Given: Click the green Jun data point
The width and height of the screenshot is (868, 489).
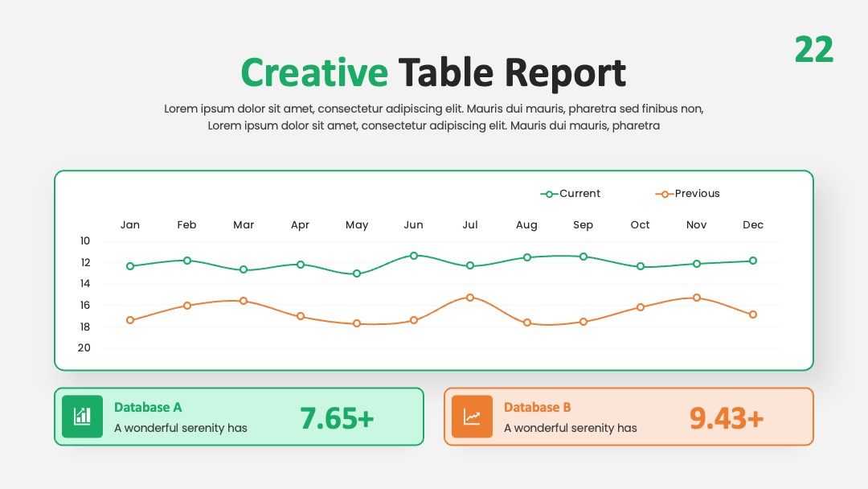Looking at the screenshot, I should tap(414, 255).
